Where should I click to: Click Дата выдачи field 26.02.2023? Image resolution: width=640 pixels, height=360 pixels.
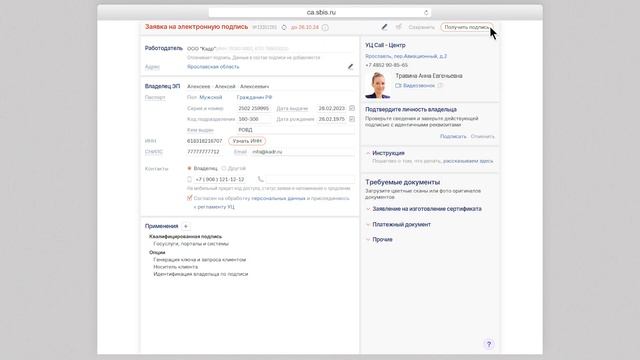coord(332,108)
